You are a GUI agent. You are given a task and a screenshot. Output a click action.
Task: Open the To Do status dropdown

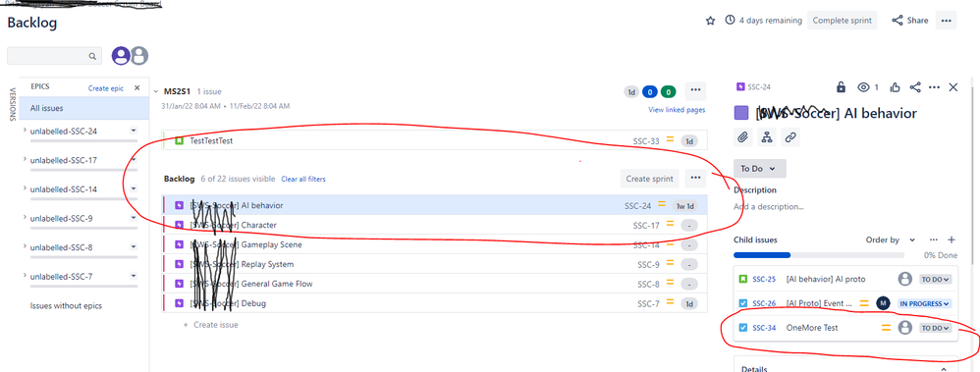tap(759, 168)
